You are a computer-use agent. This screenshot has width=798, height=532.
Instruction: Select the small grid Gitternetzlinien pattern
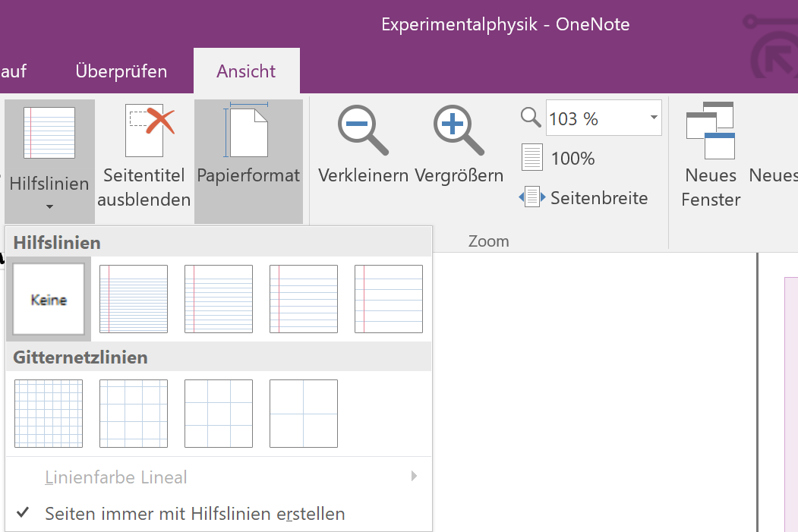tap(49, 414)
